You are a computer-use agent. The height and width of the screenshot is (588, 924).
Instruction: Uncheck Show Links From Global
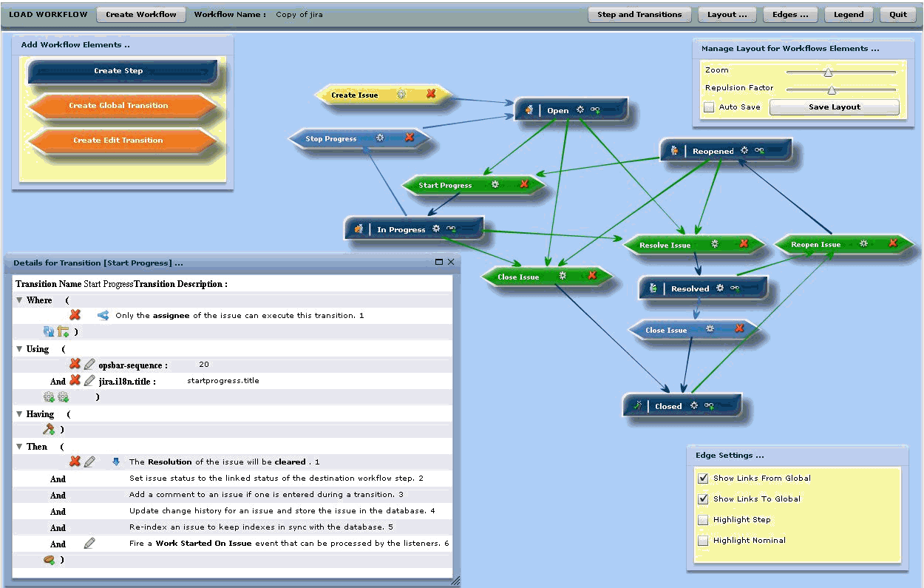703,478
